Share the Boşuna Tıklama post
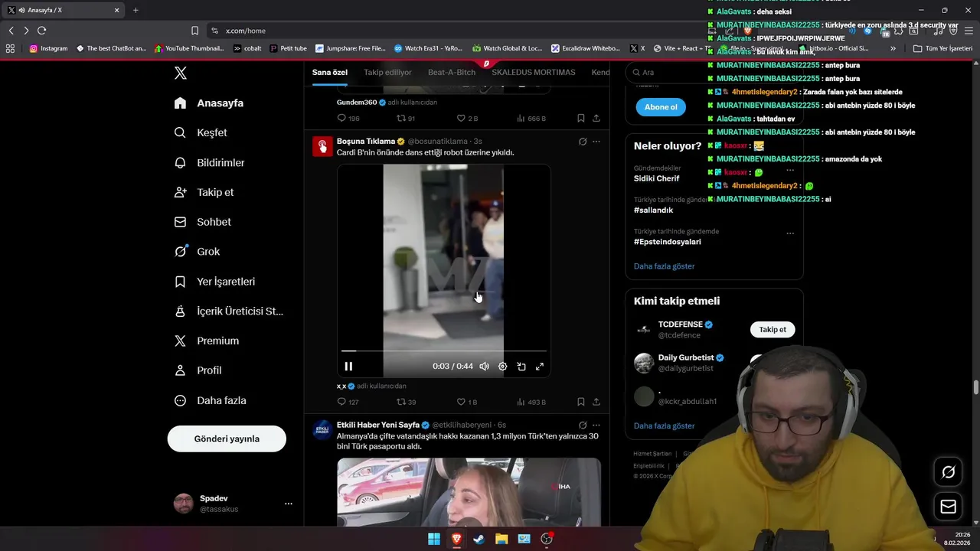Viewport: 980px width, 551px height. (596, 402)
